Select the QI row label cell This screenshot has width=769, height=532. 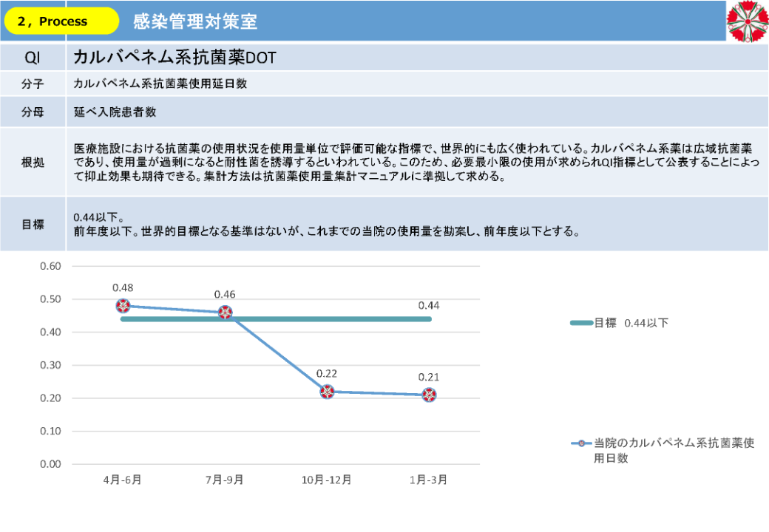click(x=33, y=58)
